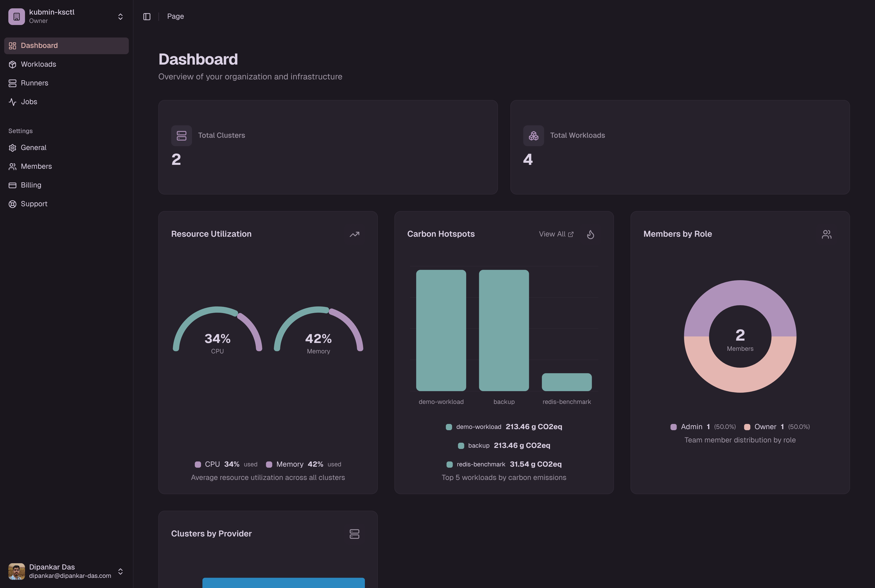The width and height of the screenshot is (875, 588).
Task: Click the trend arrow on Resource Utilization
Action: tap(354, 234)
